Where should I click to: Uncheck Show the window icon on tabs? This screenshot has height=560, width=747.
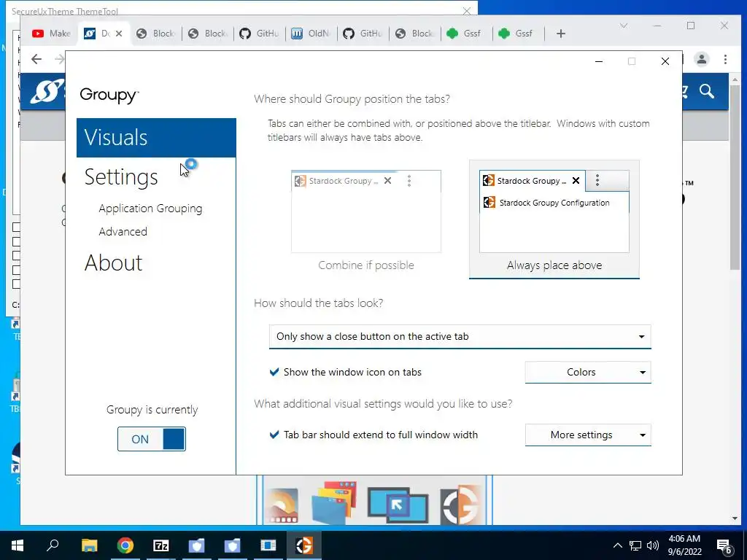(274, 372)
